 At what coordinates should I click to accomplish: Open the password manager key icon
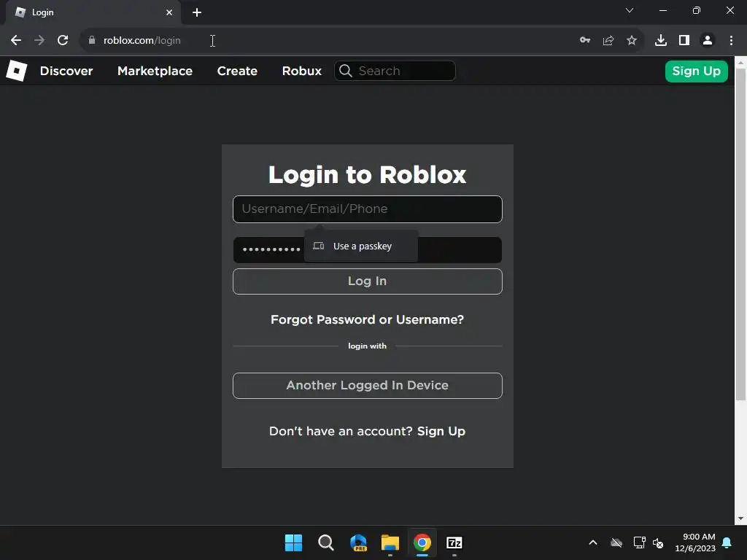(585, 41)
